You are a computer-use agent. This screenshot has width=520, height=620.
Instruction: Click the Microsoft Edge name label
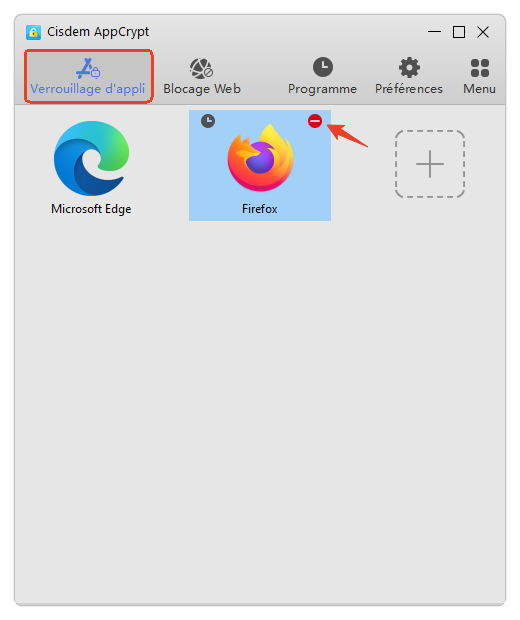(91, 209)
